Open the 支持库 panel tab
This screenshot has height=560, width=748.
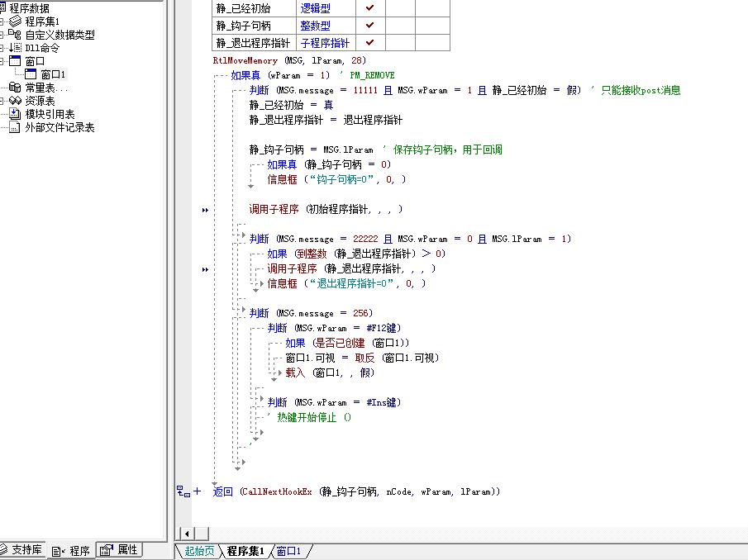pos(22,550)
